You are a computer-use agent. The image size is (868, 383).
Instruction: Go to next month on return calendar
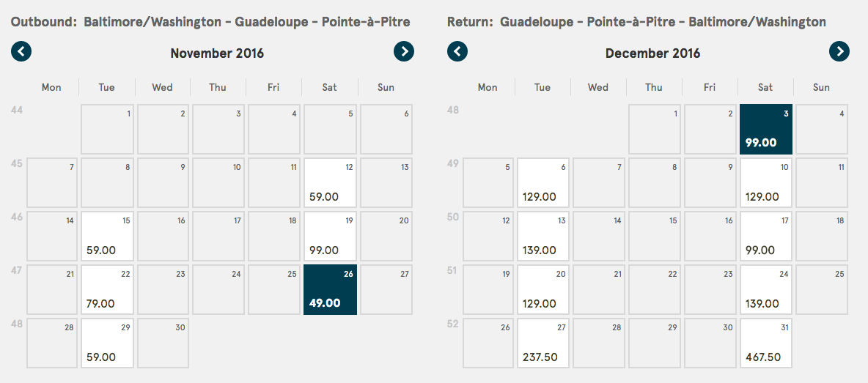(x=839, y=51)
